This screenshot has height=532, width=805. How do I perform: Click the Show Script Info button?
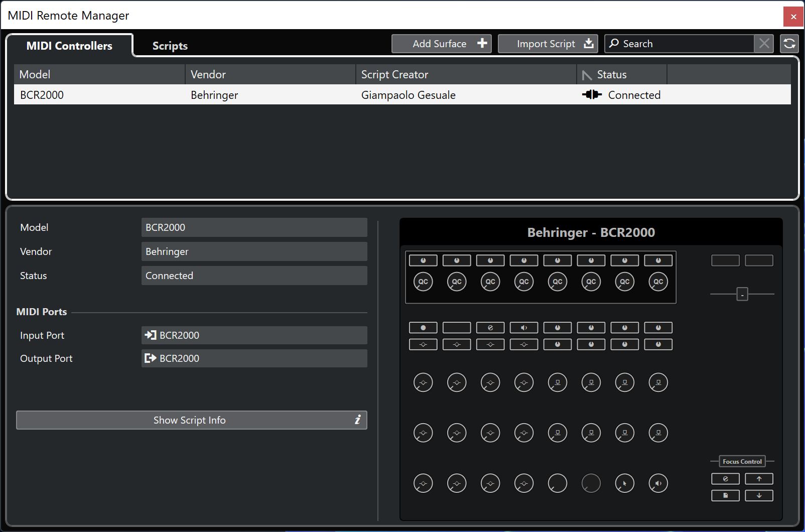click(191, 420)
